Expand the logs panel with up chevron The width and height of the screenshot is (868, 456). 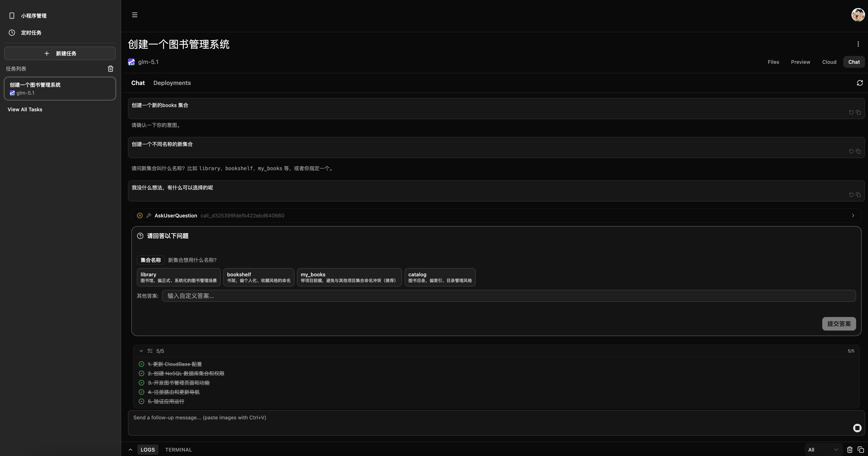(x=130, y=450)
